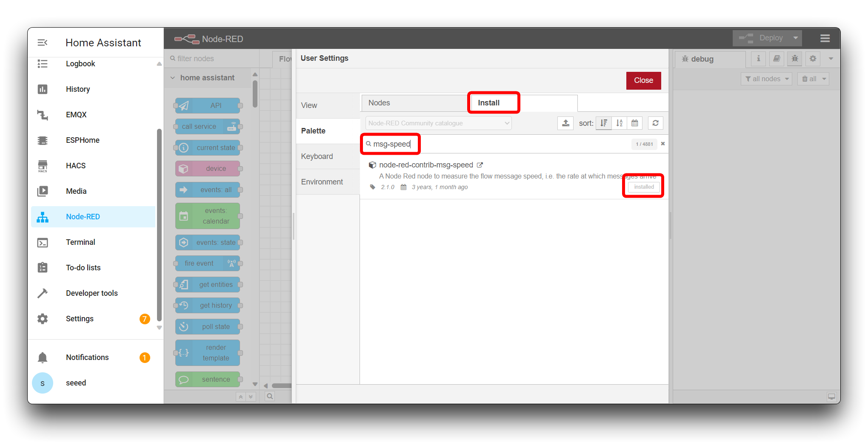Viewport: 868px width, 445px height.
Task: Open EMQX in the sidebar
Action: [x=93, y=115]
